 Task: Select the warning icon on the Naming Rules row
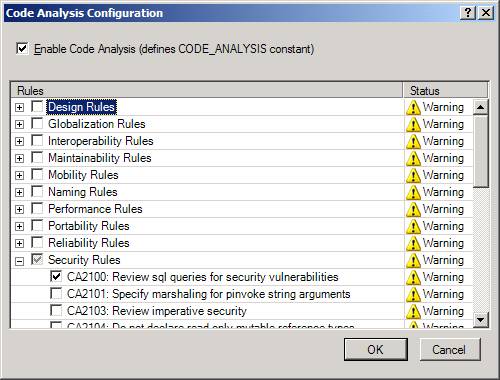[413, 193]
